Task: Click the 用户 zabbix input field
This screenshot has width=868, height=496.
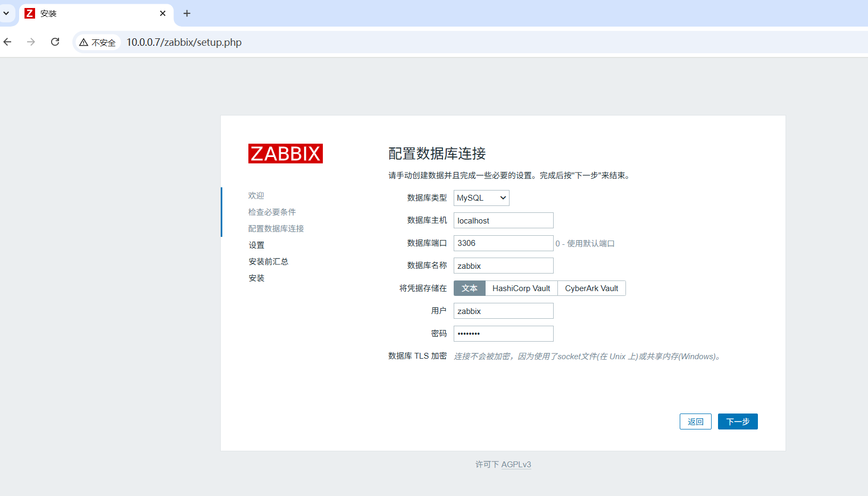Action: pyautogui.click(x=504, y=311)
